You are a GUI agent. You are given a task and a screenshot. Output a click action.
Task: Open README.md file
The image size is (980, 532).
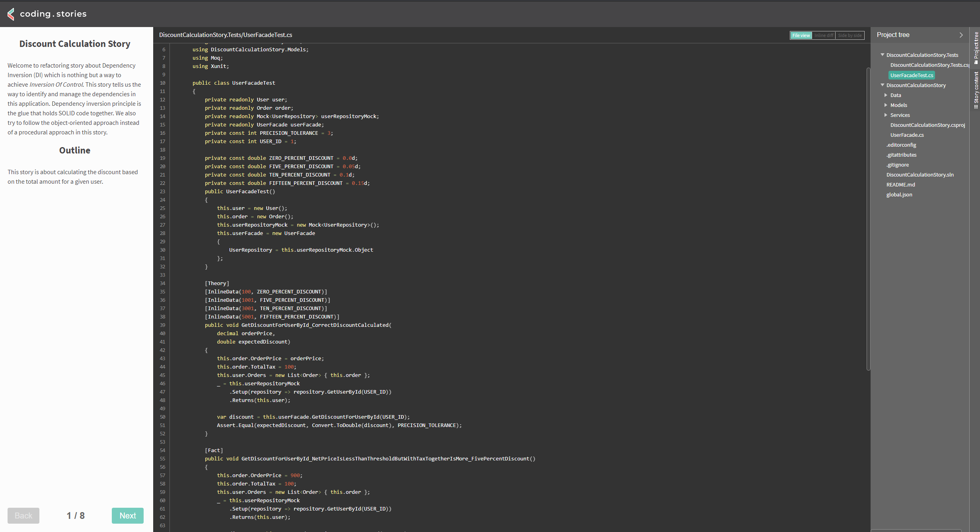[900, 184]
